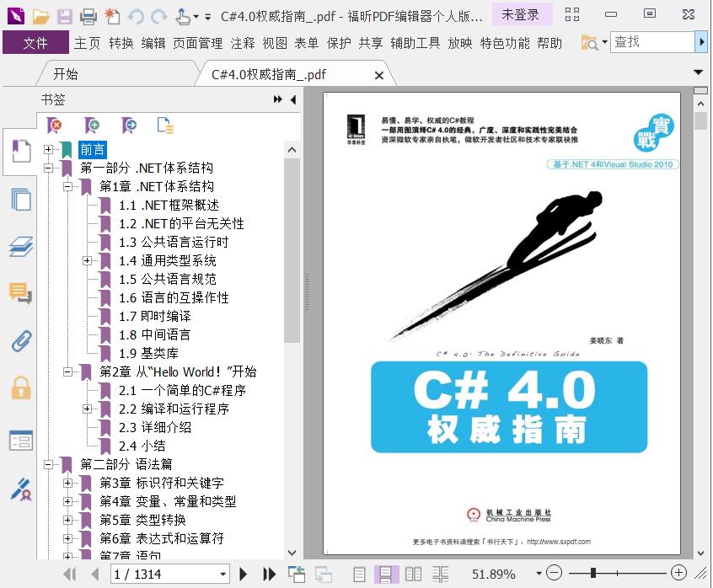Viewport: 713px width, 588px height.
Task: Collapse 第1章 .NET体系结构 node
Action: (67, 186)
